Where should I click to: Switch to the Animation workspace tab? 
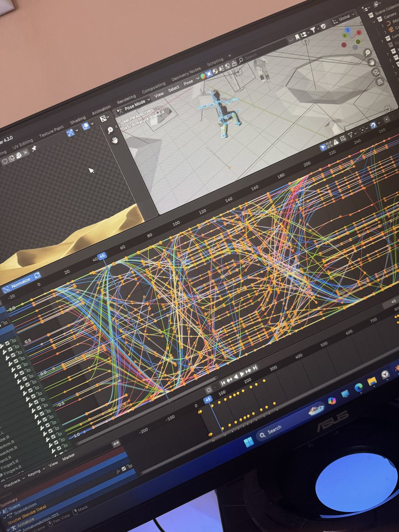click(102, 110)
